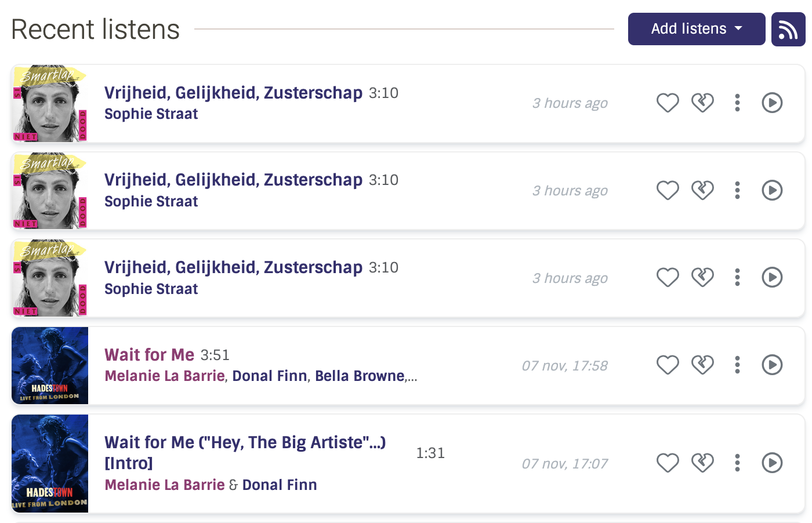812x523 pixels.
Task: Toggle love heart on the second listen
Action: coord(668,190)
